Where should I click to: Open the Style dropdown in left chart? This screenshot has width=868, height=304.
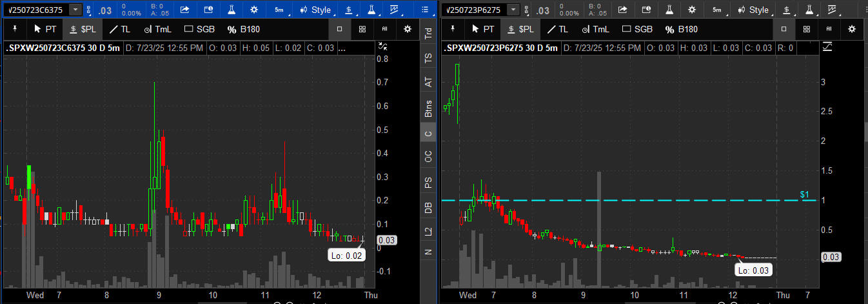tap(316, 10)
